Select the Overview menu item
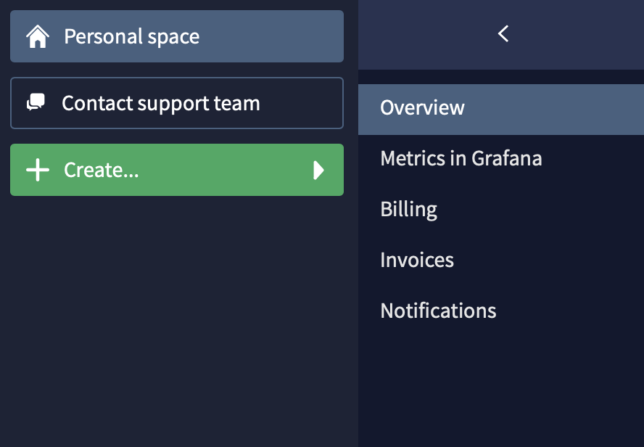644x447 pixels. click(x=422, y=108)
